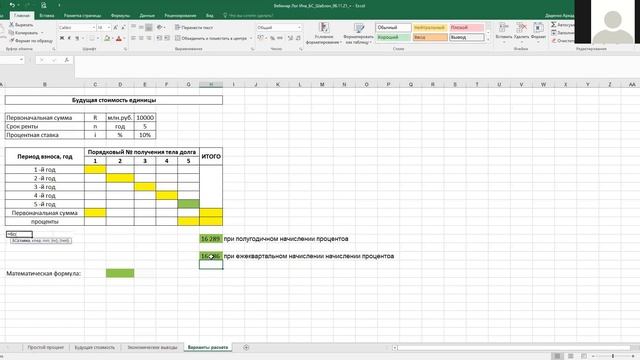Switch to the Простой процент sheet
640x360 pixels.
[x=46, y=347]
